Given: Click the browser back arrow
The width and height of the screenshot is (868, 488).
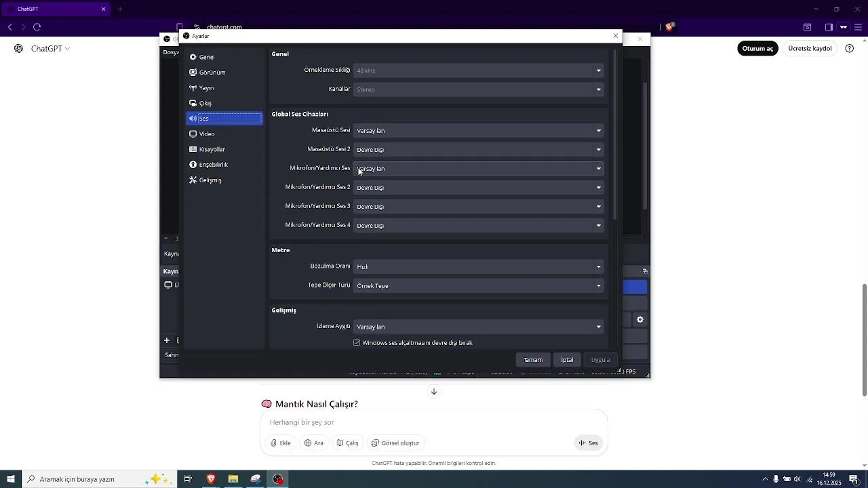Looking at the screenshot, I should (x=9, y=27).
